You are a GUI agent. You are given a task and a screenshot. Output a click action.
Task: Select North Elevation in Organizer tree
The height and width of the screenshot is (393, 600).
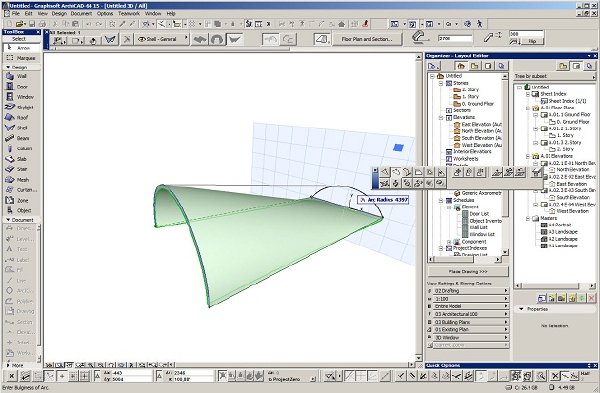click(481, 131)
